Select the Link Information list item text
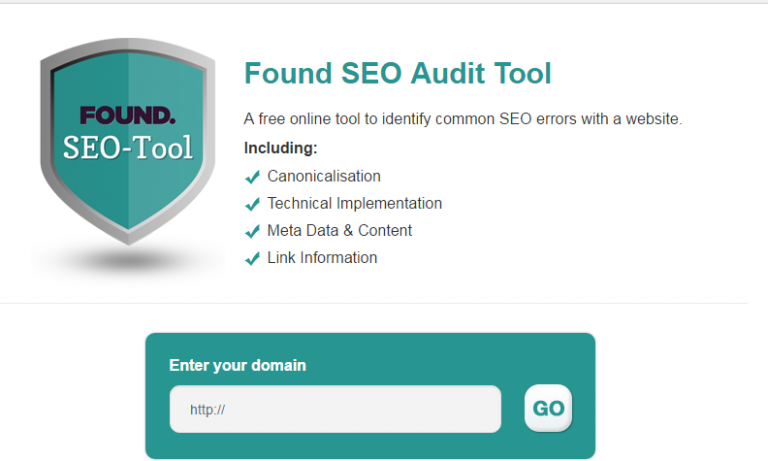The height and width of the screenshot is (461, 768). click(322, 258)
